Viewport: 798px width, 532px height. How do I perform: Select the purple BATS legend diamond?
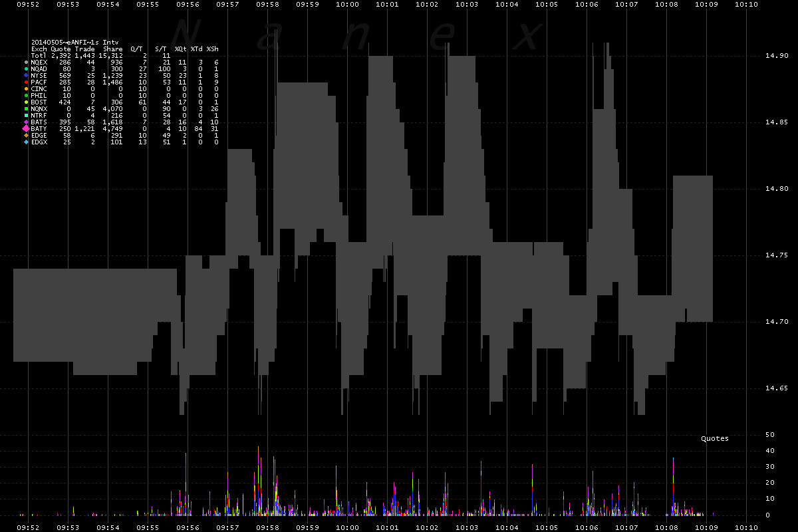click(x=25, y=122)
